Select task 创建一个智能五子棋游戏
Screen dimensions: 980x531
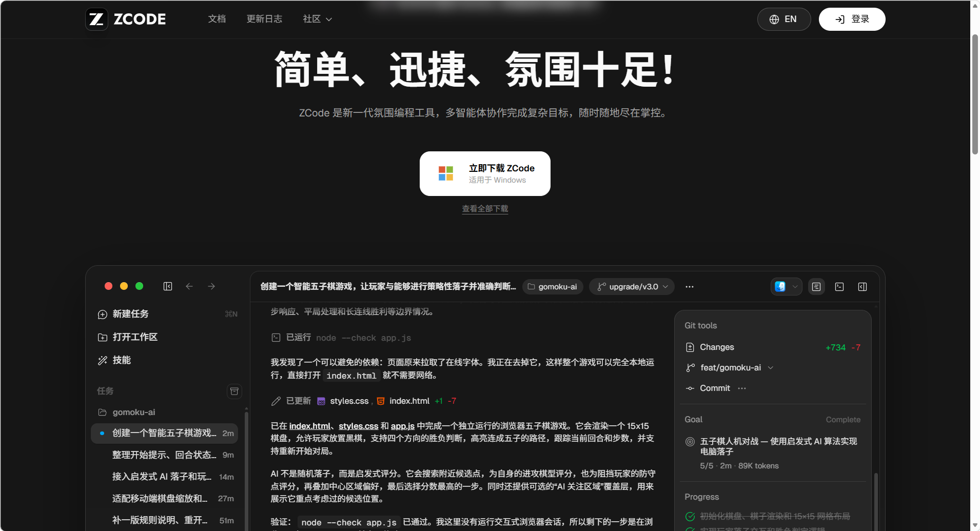[164, 434]
